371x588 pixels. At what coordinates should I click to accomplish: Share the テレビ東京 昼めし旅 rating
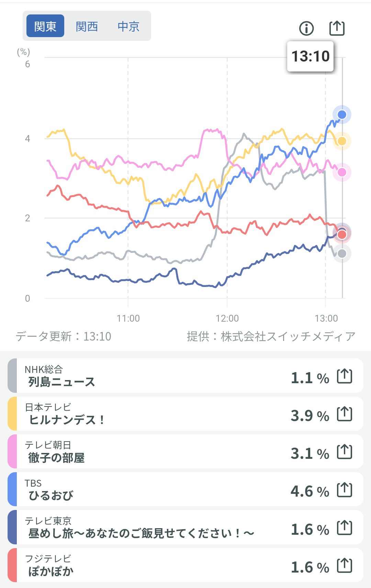pos(345,528)
